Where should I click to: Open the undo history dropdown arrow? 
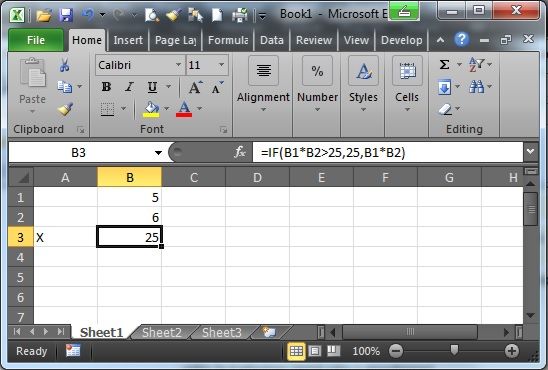click(102, 15)
